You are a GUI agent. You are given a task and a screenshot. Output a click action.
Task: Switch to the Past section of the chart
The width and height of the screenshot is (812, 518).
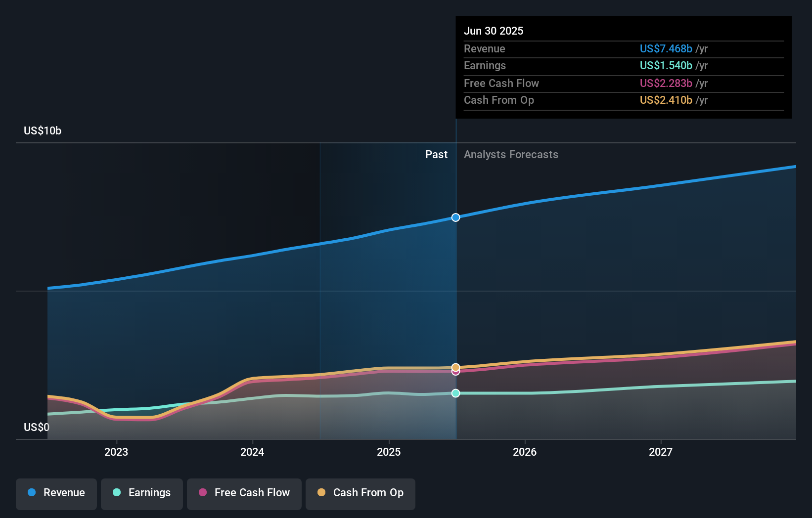[x=436, y=155]
